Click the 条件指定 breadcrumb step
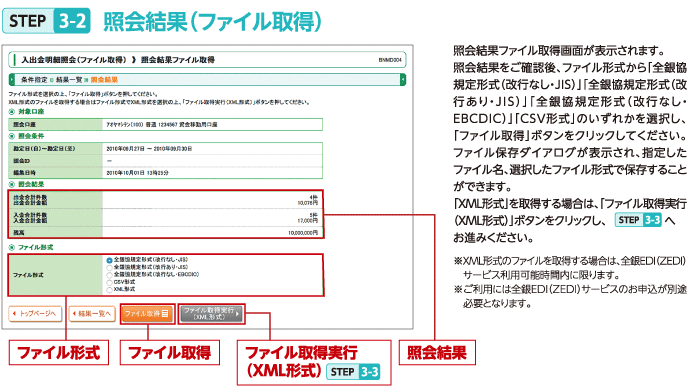 pos(34,80)
